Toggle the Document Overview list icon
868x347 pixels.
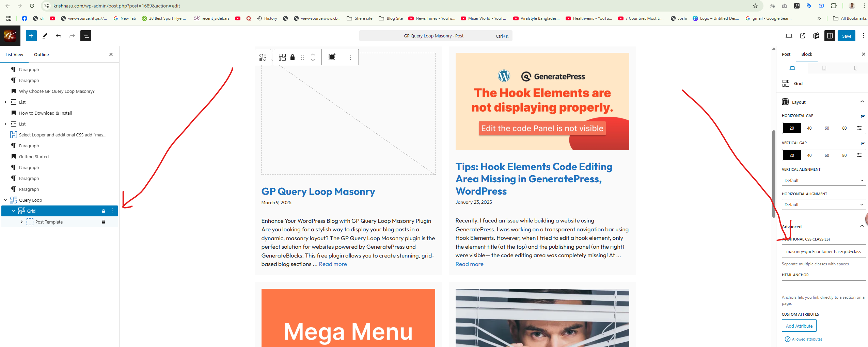coord(85,36)
